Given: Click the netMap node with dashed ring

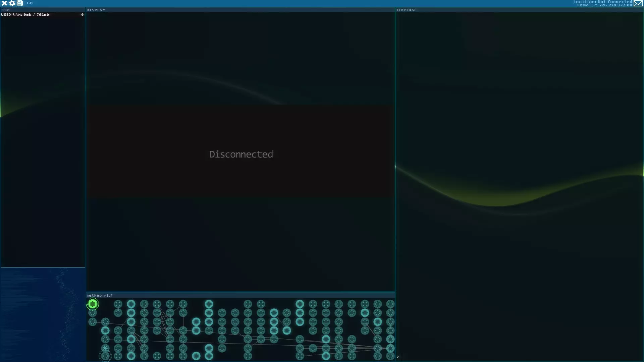Looking at the screenshot, I should [x=105, y=356].
